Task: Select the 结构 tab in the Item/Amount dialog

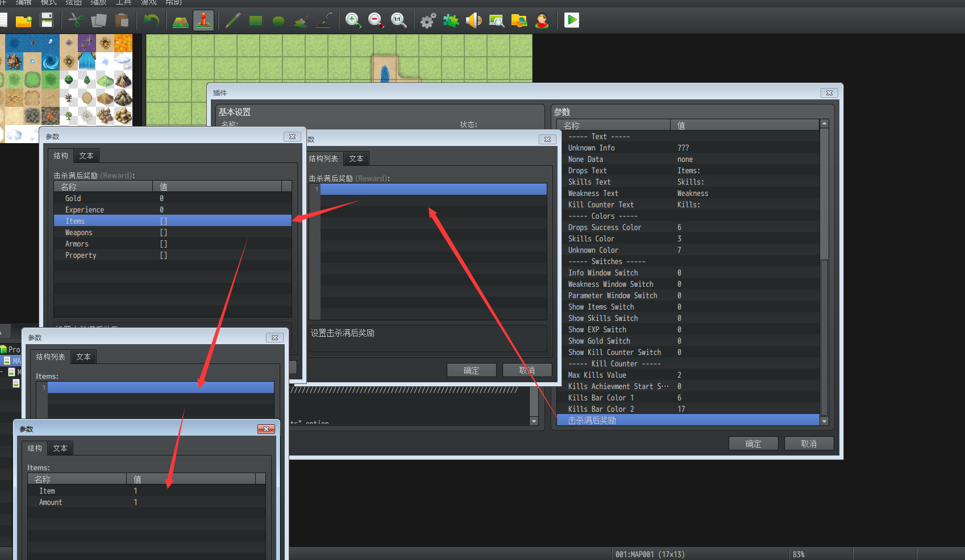Action: point(35,448)
